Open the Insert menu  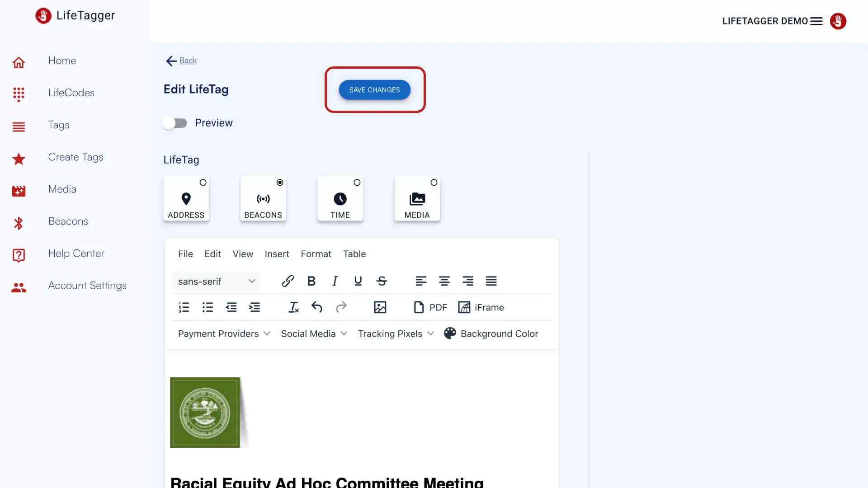point(277,254)
